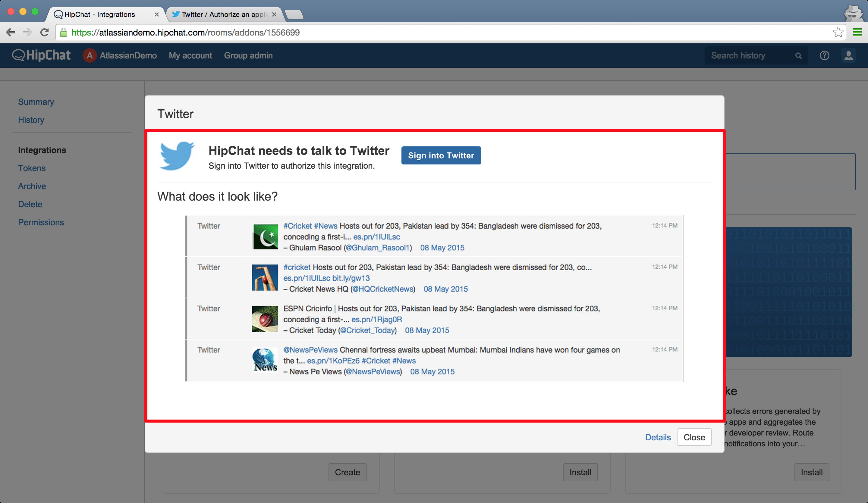The width and height of the screenshot is (868, 503).
Task: Click the Close button in the dialog
Action: (694, 437)
